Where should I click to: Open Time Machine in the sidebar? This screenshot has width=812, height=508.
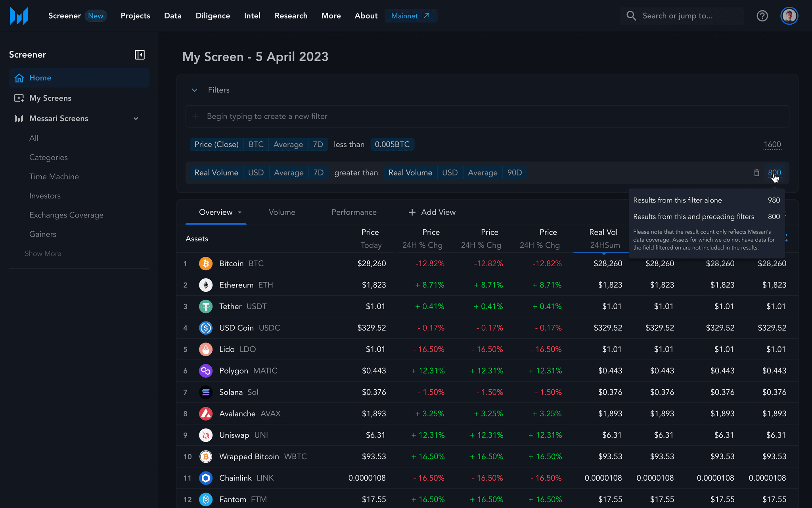pyautogui.click(x=54, y=177)
